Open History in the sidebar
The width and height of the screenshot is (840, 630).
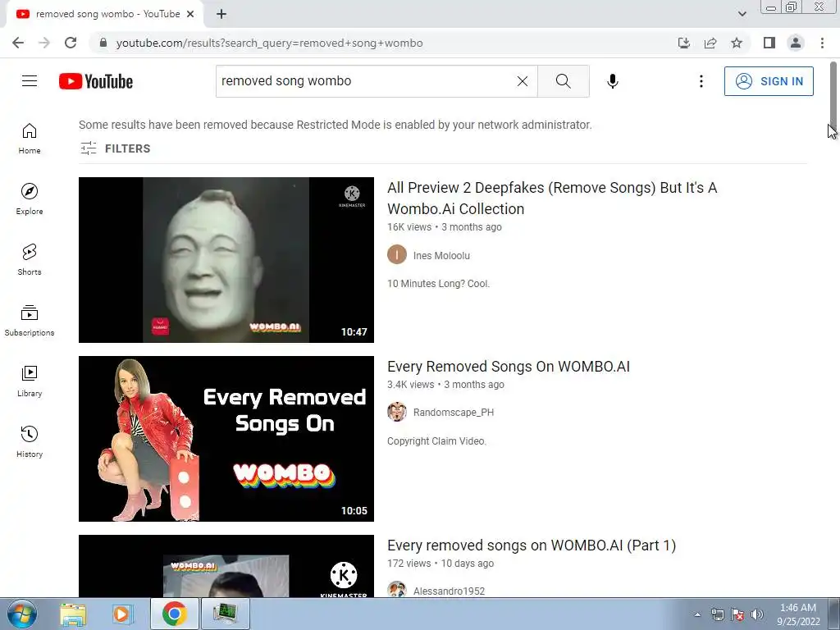click(x=30, y=442)
